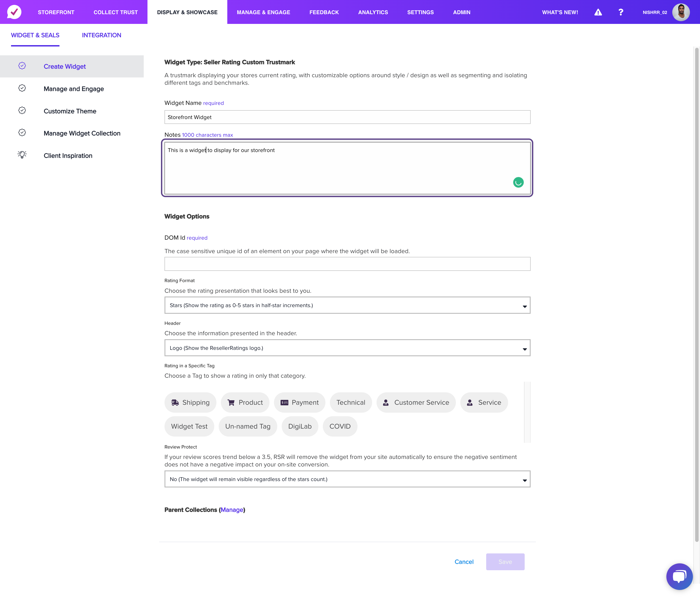700x597 pixels.
Task: Click the Customize Theme badge icon
Action: pyautogui.click(x=22, y=111)
